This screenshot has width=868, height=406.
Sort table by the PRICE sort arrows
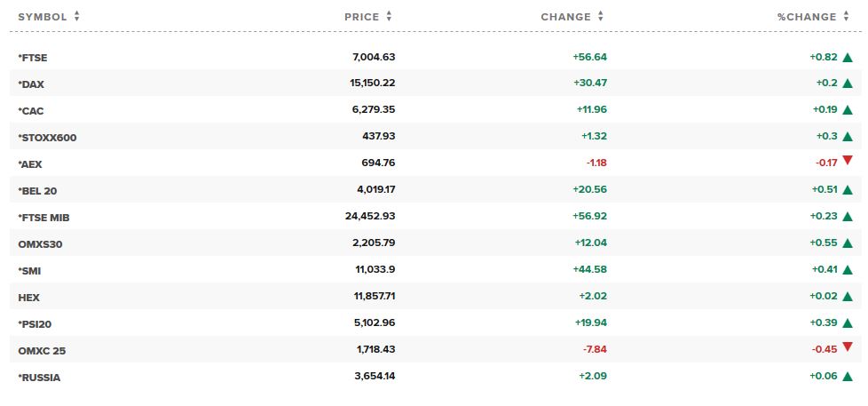tap(390, 17)
